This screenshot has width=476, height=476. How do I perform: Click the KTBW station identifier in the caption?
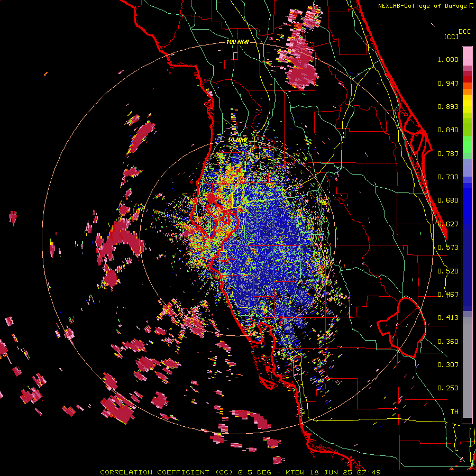tap(296, 472)
